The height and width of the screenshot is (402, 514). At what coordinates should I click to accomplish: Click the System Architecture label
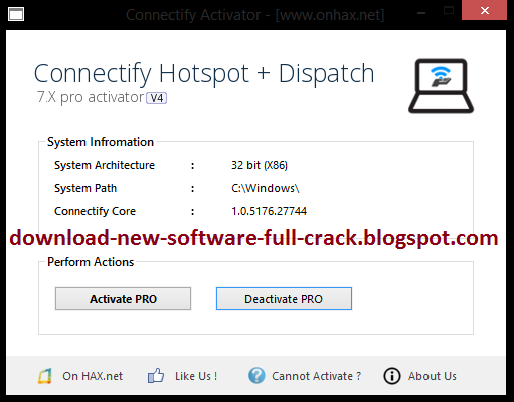click(104, 165)
